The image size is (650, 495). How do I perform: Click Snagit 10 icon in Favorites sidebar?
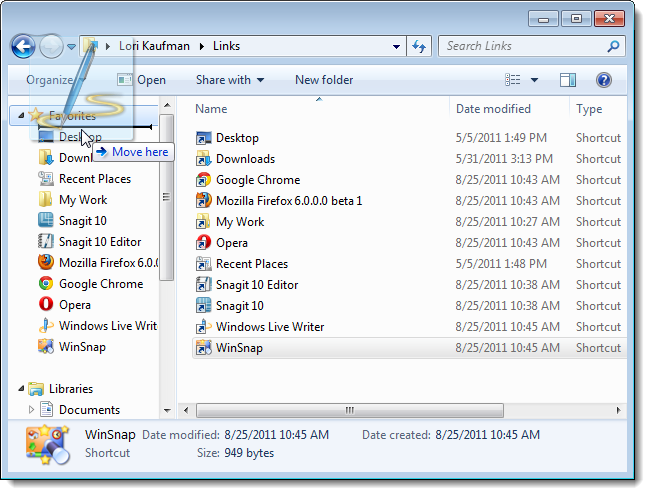[46, 220]
